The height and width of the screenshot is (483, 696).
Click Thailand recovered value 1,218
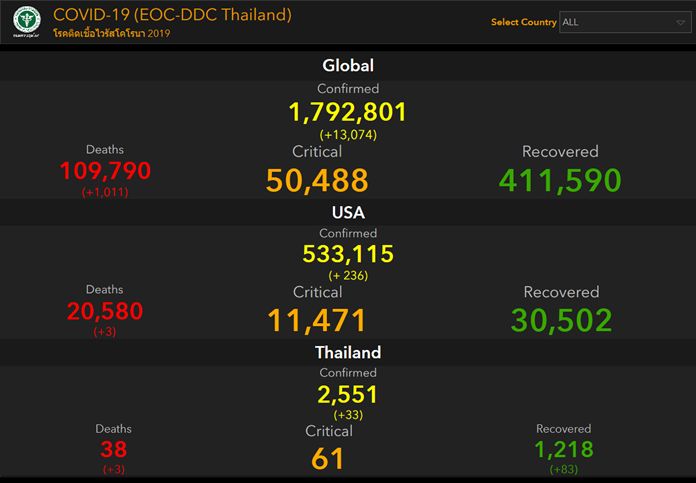[563, 450]
